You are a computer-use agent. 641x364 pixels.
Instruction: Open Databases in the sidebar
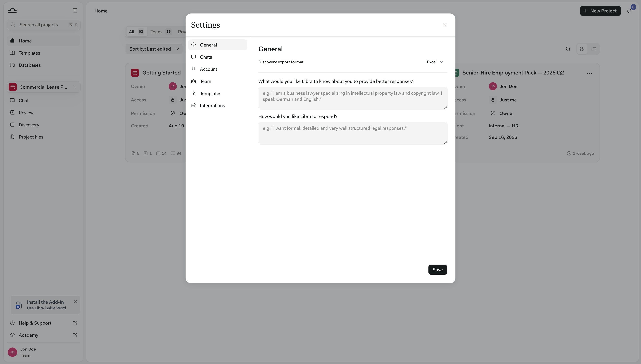coord(44,65)
